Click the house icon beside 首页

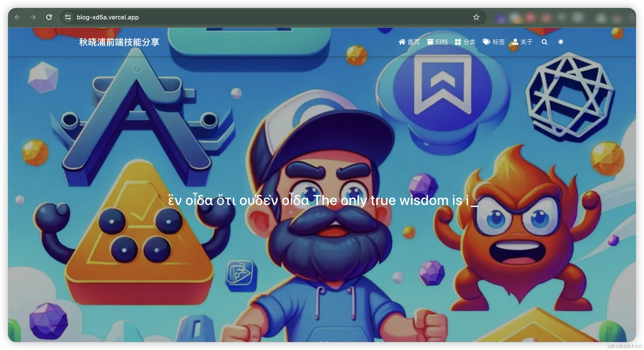click(402, 42)
